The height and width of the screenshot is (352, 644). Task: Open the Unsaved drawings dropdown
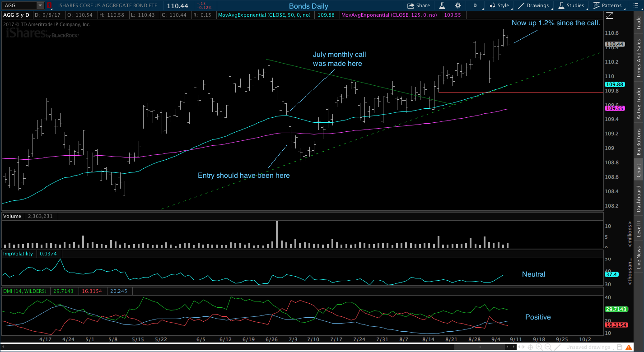click(x=590, y=347)
